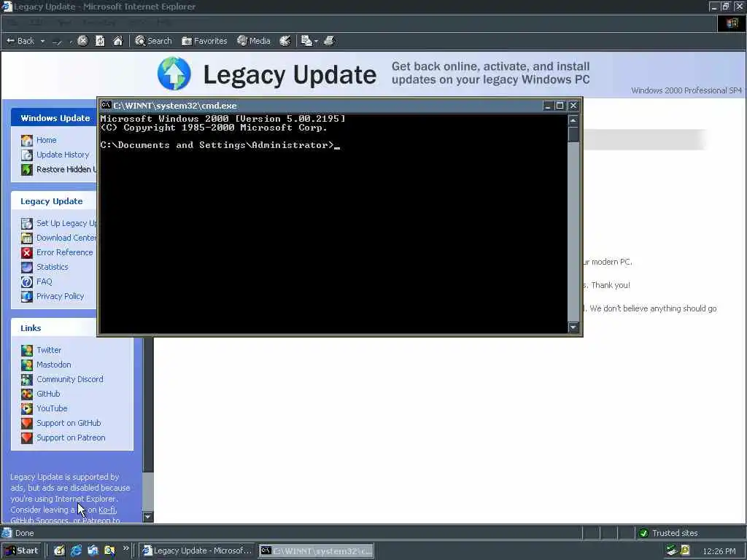The height and width of the screenshot is (560, 747).
Task: Open Update History sidebar link
Action: pos(63,155)
